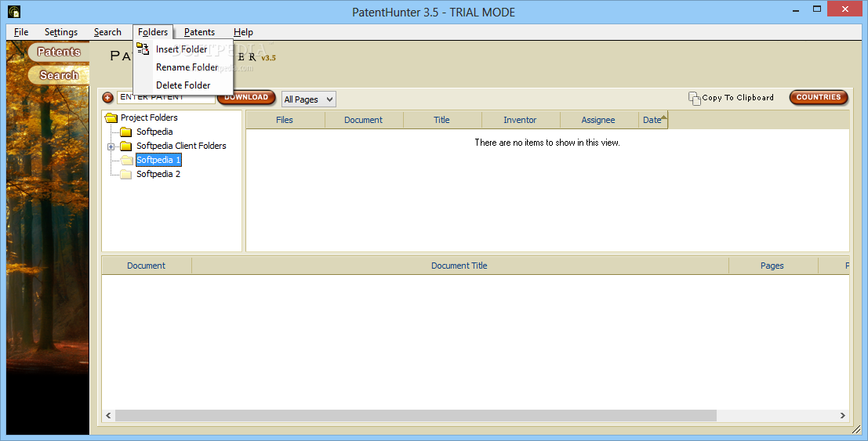Click the folder icon of Softpedia 2

click(x=126, y=174)
